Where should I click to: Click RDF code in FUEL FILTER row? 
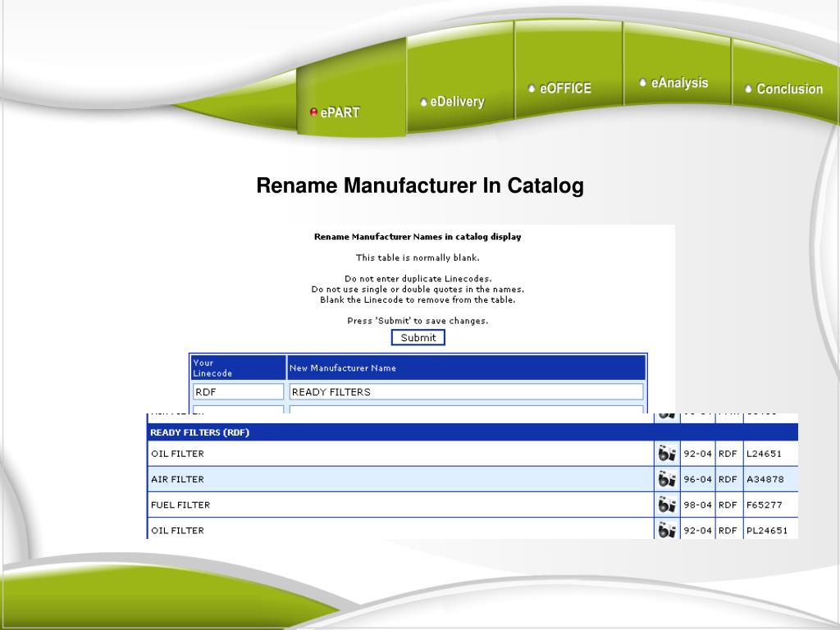click(x=728, y=504)
